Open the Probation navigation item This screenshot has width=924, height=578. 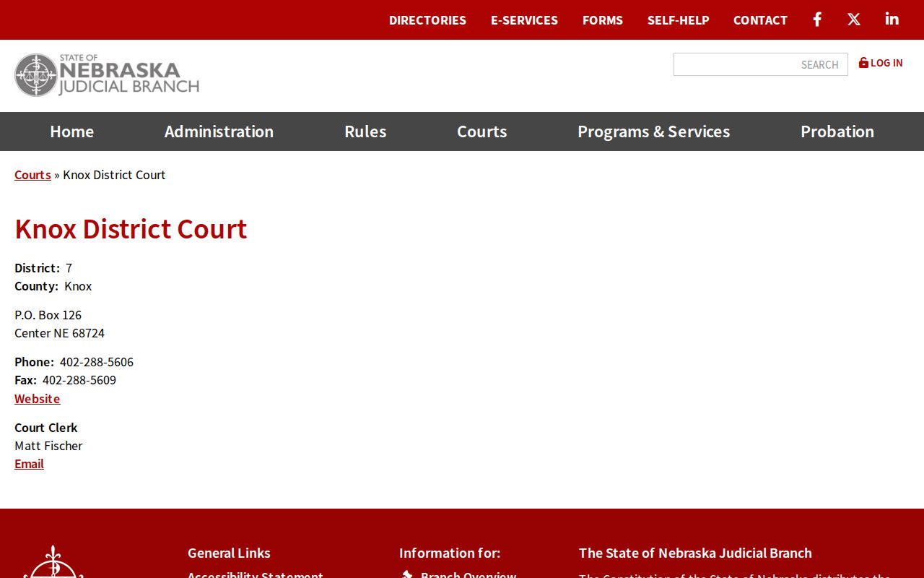point(837,131)
